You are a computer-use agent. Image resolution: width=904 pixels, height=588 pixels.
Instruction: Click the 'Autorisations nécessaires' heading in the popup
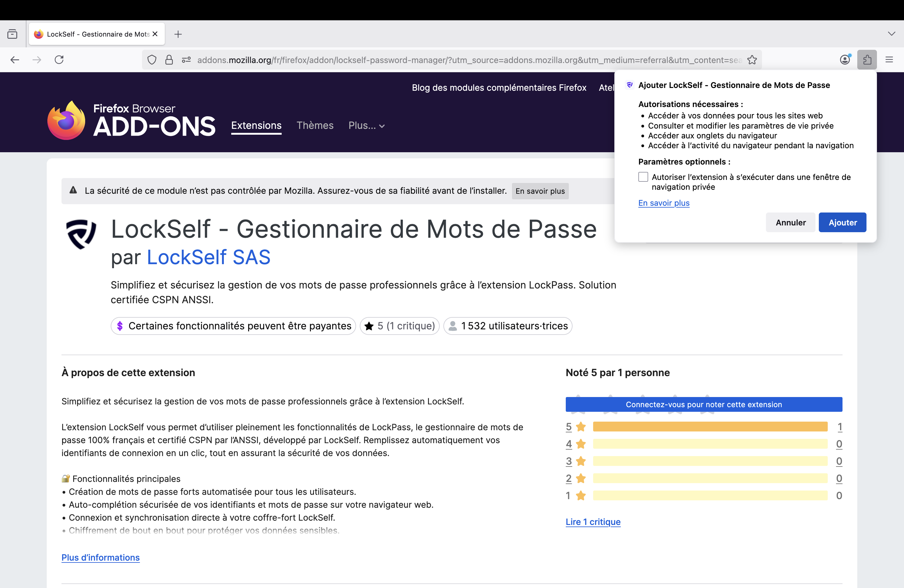pyautogui.click(x=691, y=104)
